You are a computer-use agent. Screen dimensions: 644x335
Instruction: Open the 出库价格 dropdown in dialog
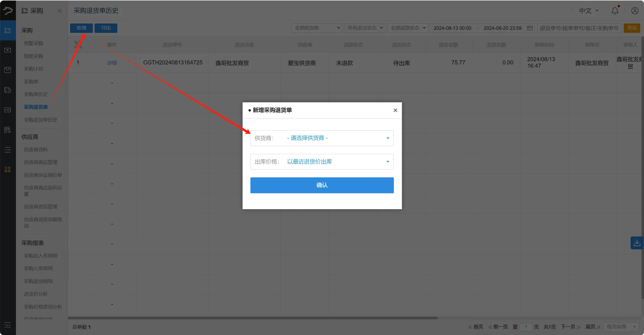coord(322,162)
